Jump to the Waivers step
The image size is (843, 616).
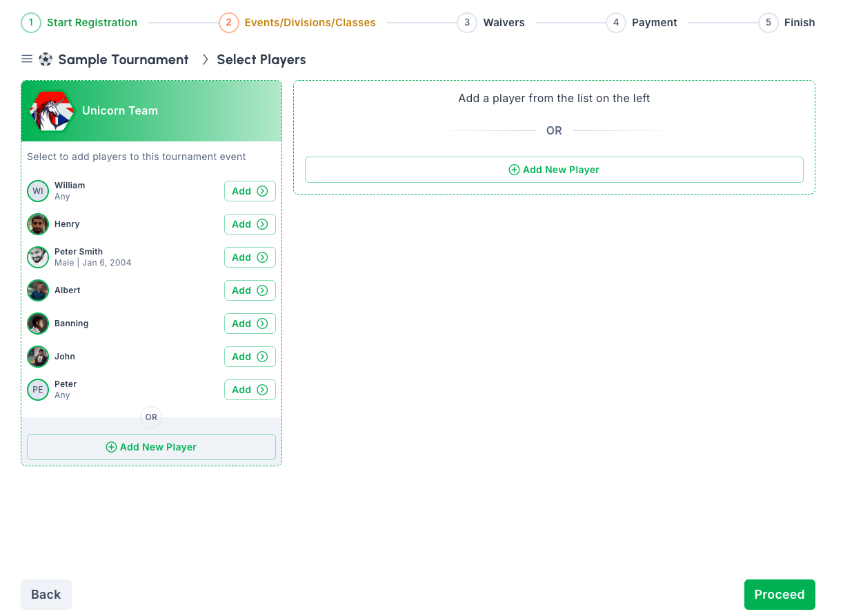(490, 23)
